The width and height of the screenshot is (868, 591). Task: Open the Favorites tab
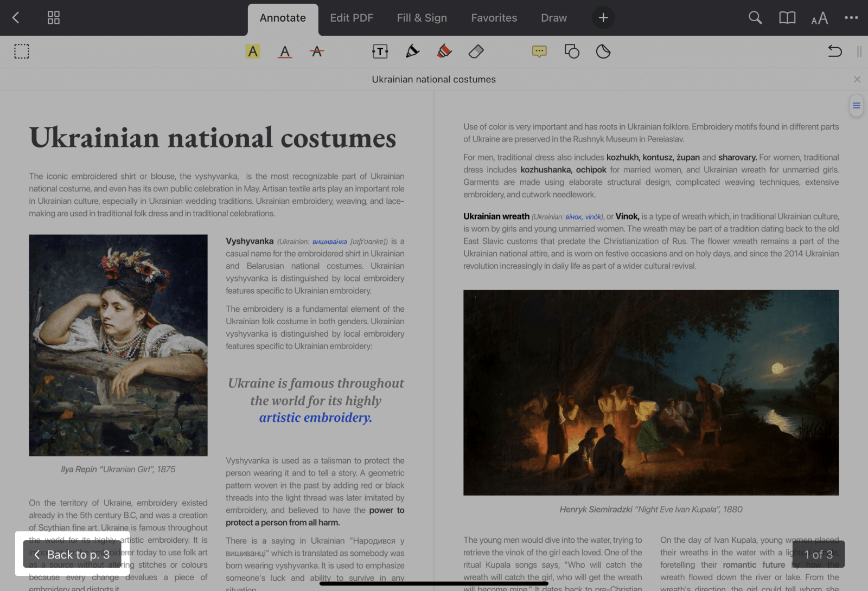click(494, 18)
